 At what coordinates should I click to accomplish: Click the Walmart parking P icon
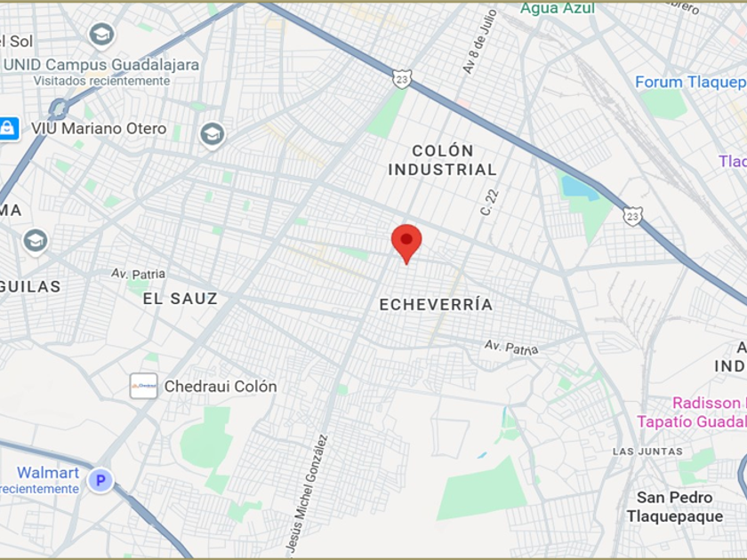pyautogui.click(x=100, y=480)
